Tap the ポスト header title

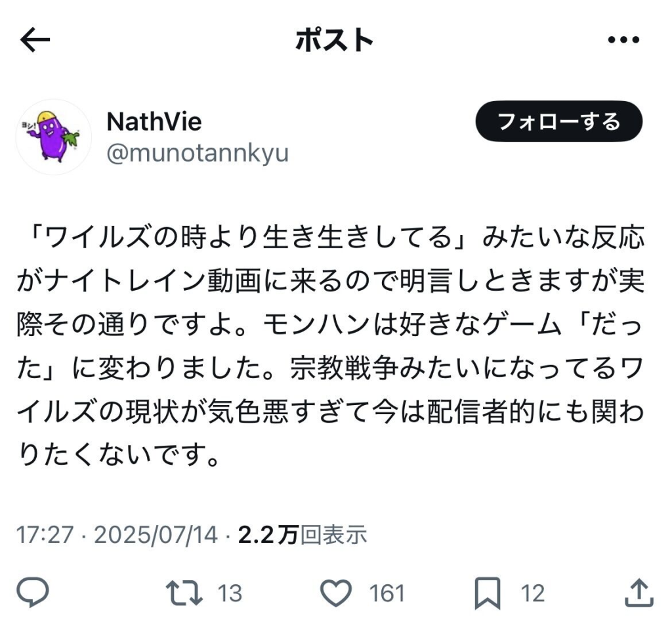335,41
